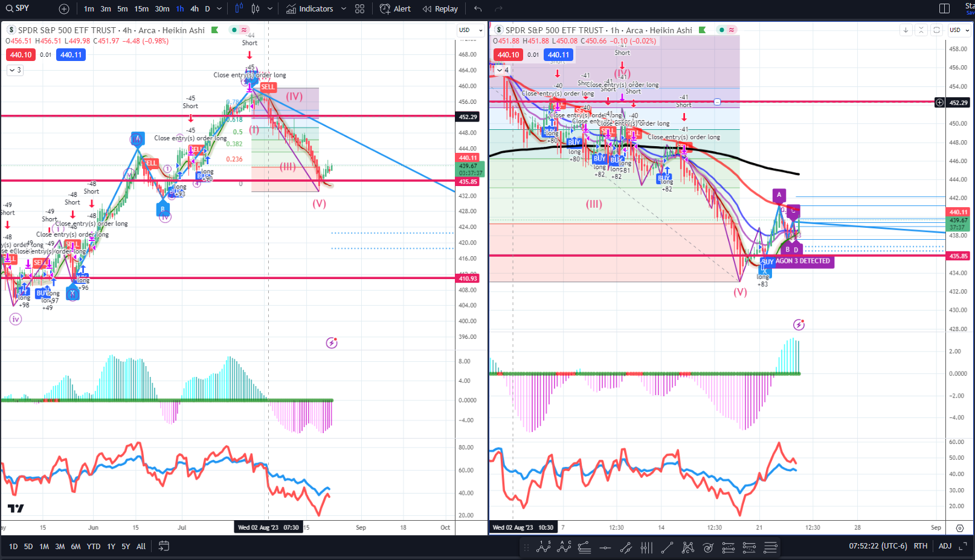Select the Fib retracement tool in favorites bar
Screen dimensions: 975x560
tap(584, 548)
